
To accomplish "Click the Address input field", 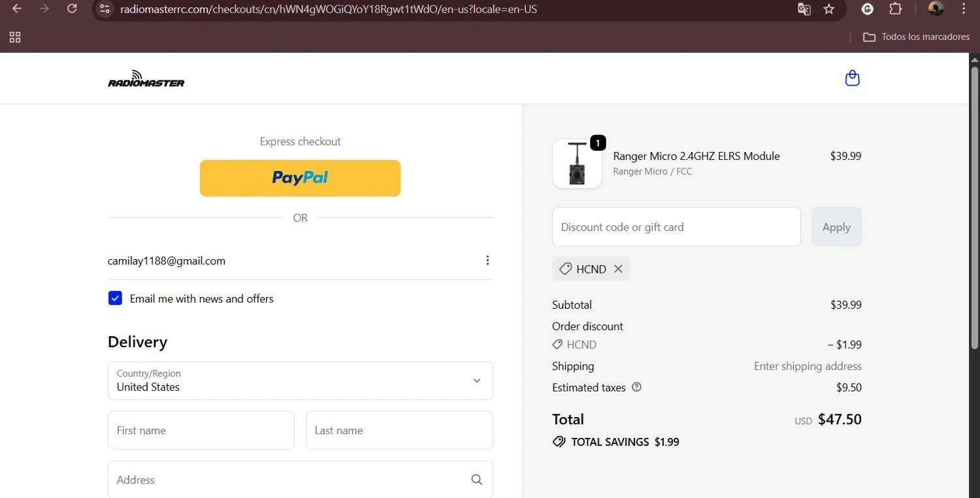I will point(301,480).
